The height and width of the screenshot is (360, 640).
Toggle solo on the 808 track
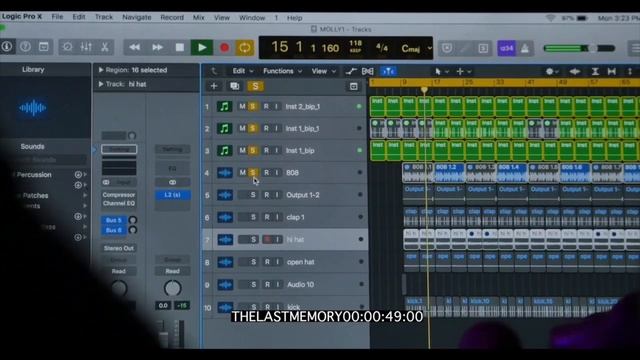click(253, 173)
